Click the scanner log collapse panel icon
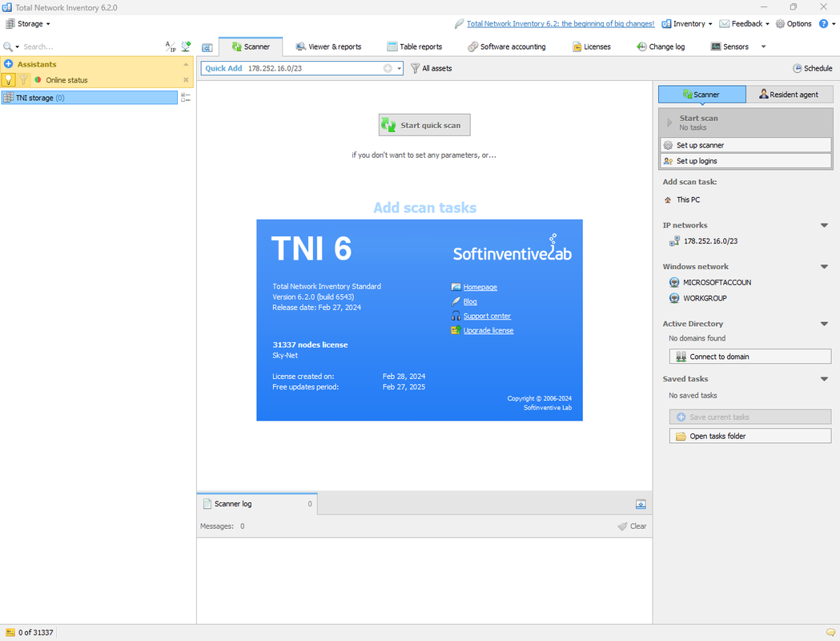 [640, 504]
